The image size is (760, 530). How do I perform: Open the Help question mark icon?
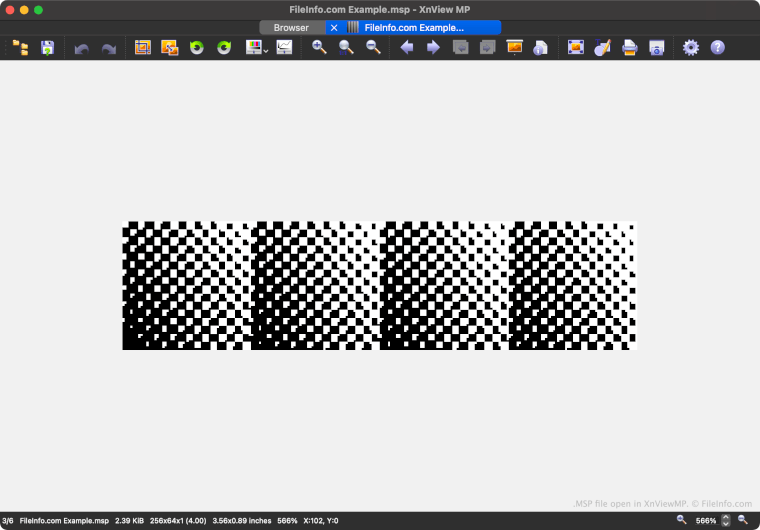click(x=717, y=48)
